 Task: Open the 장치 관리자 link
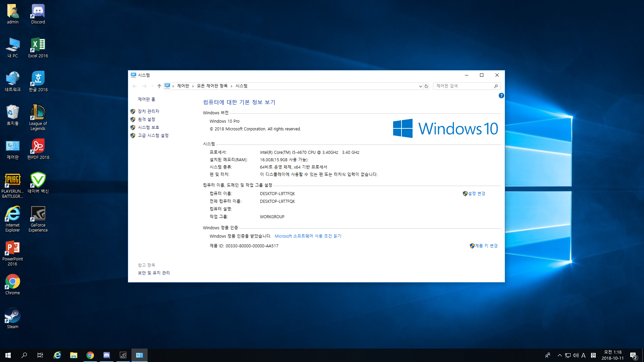[x=148, y=111]
